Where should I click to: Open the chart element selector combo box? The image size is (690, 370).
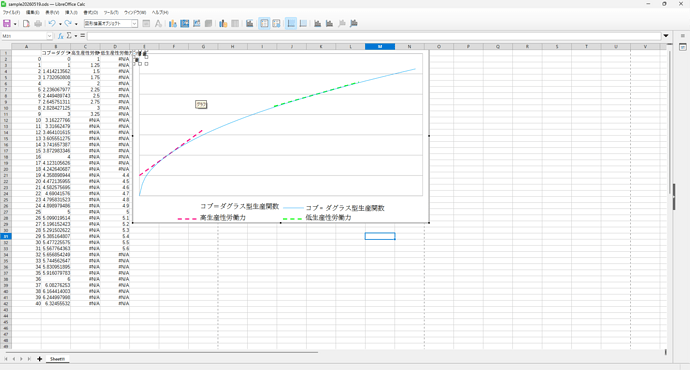coord(111,24)
